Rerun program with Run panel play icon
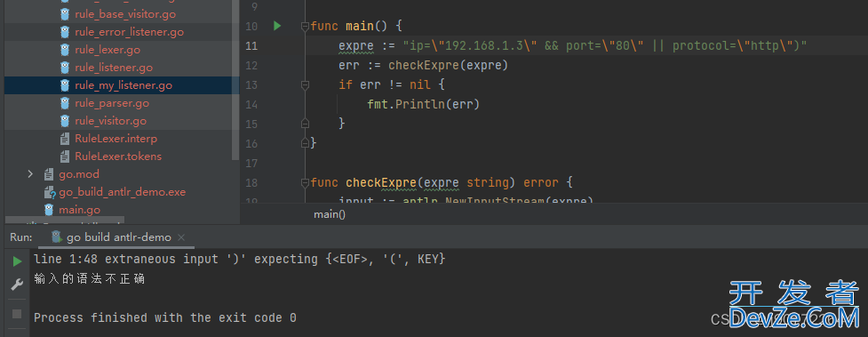868x337 pixels. (x=17, y=261)
